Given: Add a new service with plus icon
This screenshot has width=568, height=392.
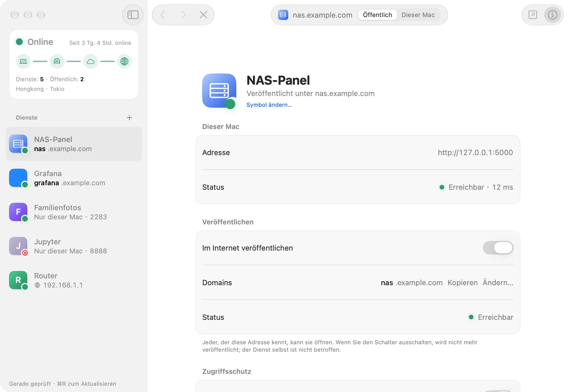Looking at the screenshot, I should (129, 118).
